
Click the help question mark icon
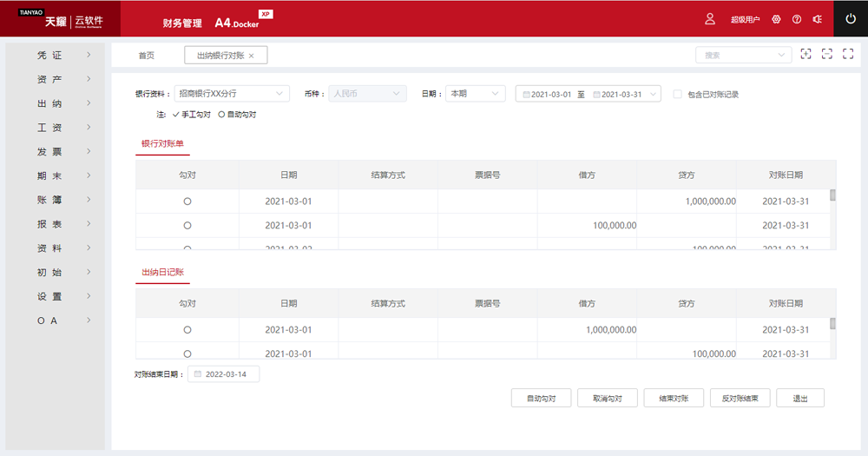pos(797,19)
